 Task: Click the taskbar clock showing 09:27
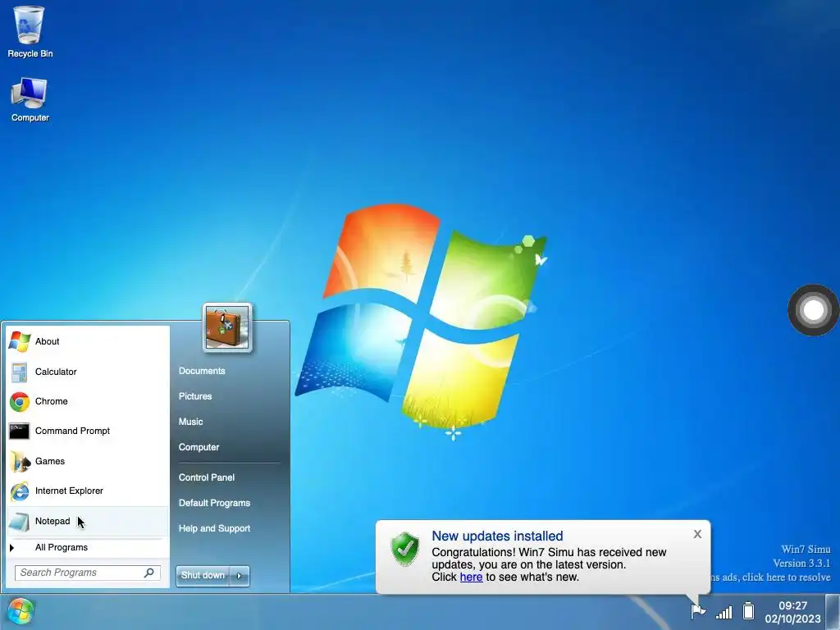coord(792,612)
